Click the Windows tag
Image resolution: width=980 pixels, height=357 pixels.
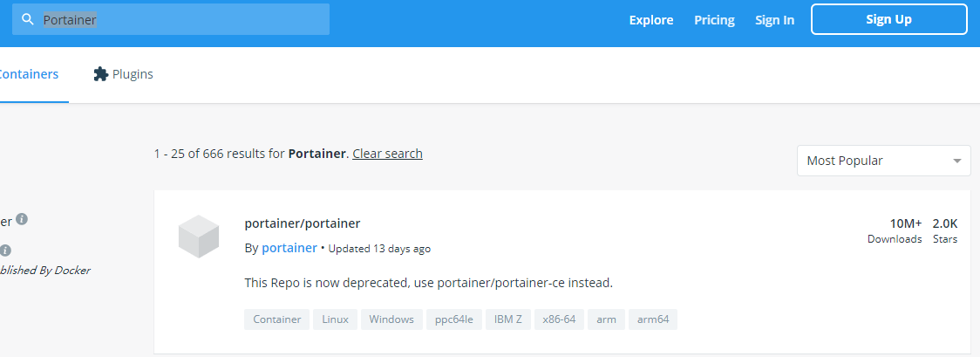click(391, 319)
